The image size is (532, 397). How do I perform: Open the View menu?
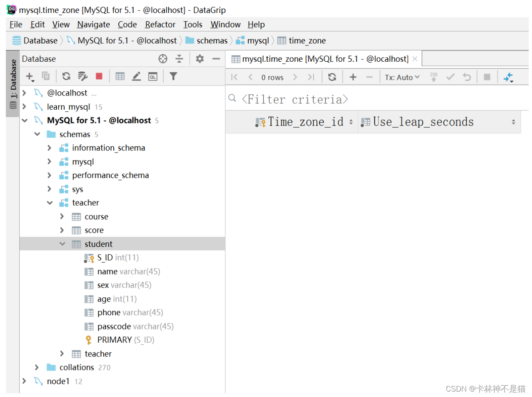61,25
